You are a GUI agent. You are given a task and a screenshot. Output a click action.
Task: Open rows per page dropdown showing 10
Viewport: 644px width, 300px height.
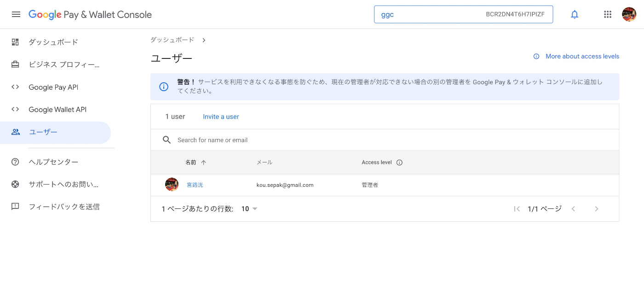(249, 209)
